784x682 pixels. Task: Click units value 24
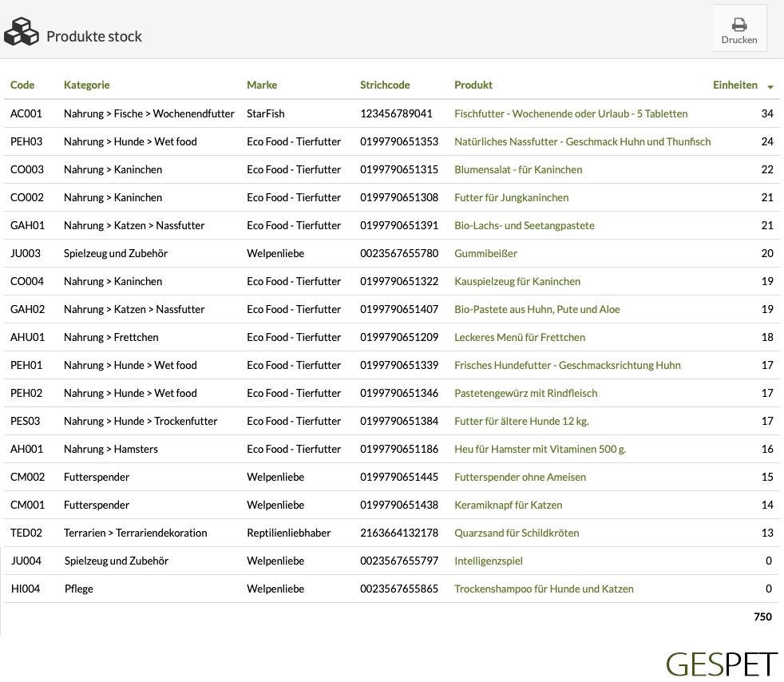[767, 141]
